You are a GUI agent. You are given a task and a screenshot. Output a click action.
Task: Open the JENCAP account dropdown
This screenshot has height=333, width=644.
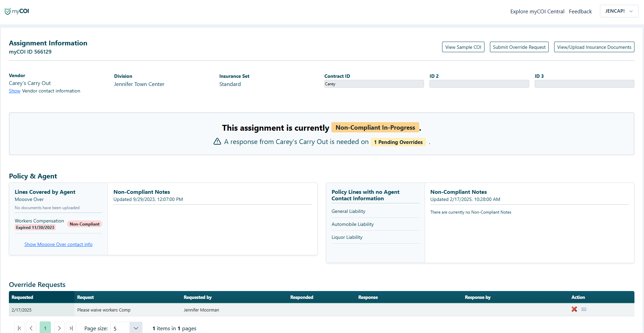click(x=619, y=11)
